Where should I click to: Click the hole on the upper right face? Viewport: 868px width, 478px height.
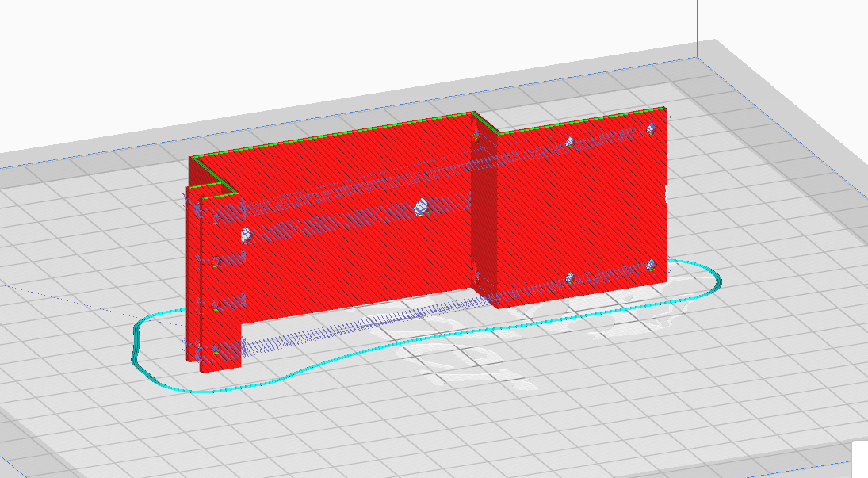click(650, 128)
